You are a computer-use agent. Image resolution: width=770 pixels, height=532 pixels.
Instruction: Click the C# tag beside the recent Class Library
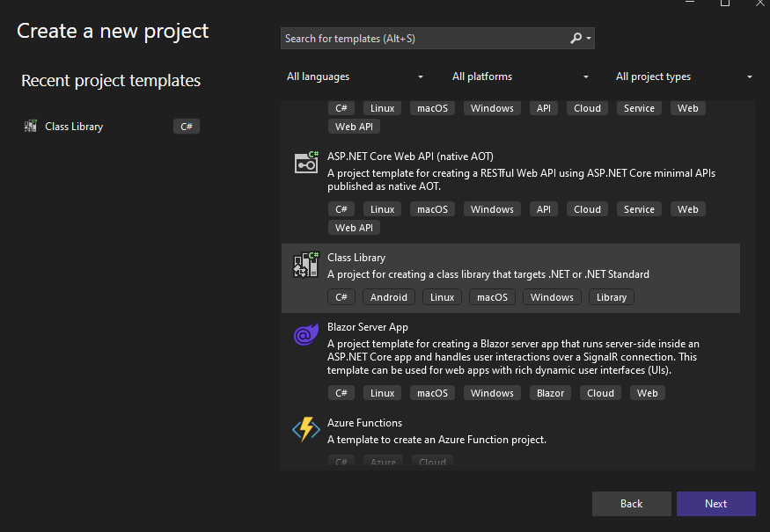click(x=187, y=126)
